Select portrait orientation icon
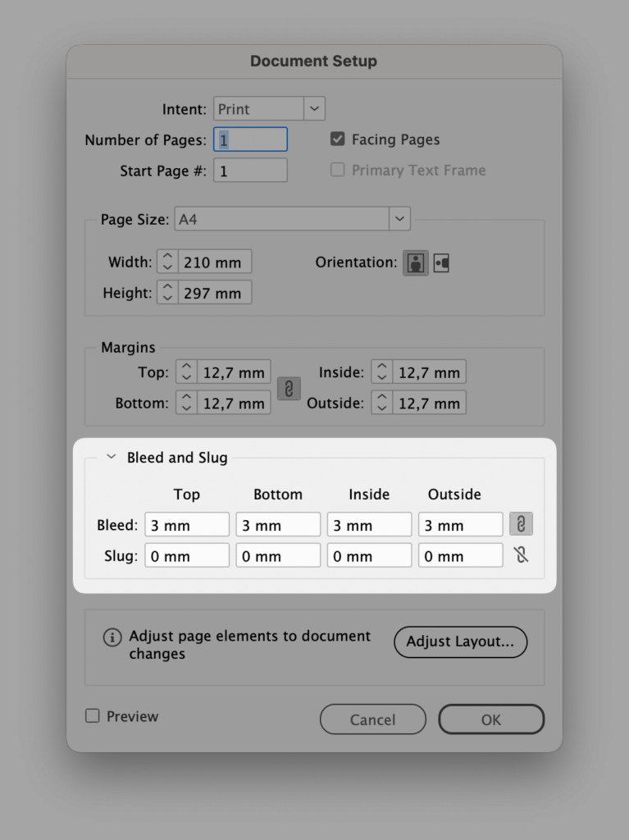 tap(416, 263)
